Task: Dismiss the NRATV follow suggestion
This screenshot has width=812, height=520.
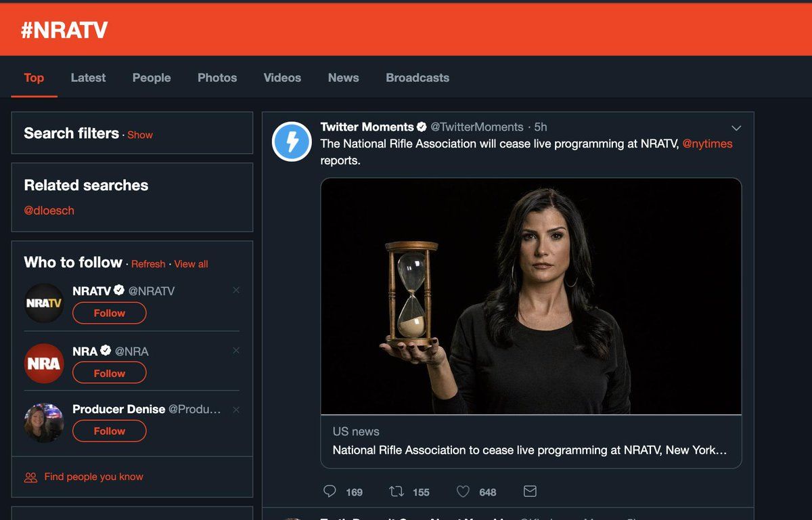Action: [x=236, y=290]
